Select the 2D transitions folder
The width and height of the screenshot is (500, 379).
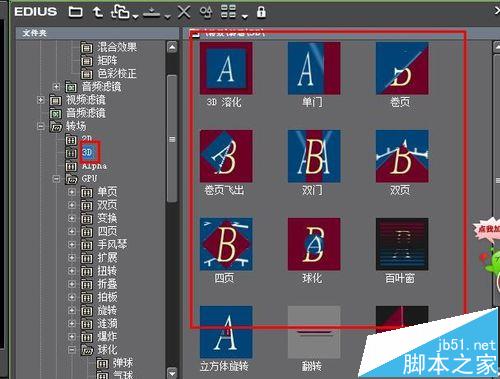tap(87, 139)
